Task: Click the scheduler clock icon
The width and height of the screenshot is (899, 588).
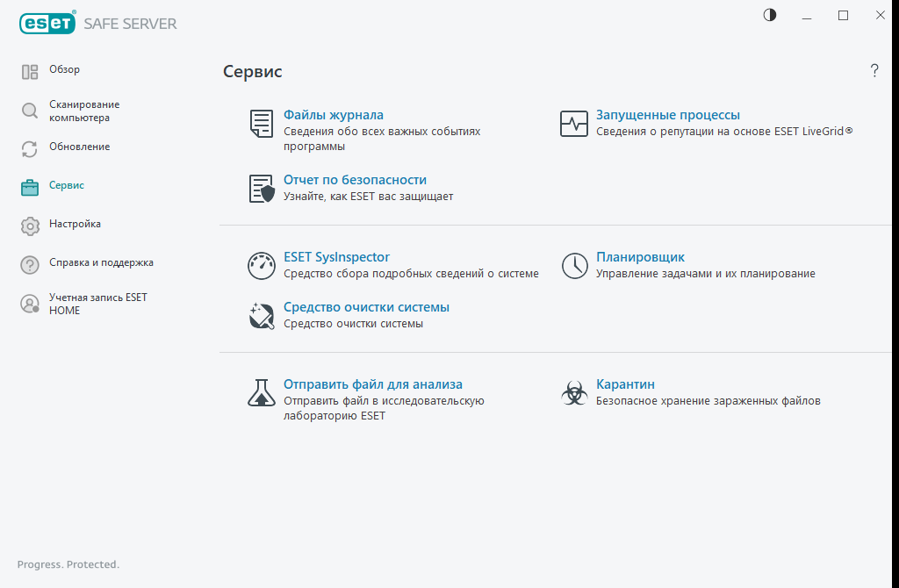Action: 574,266
